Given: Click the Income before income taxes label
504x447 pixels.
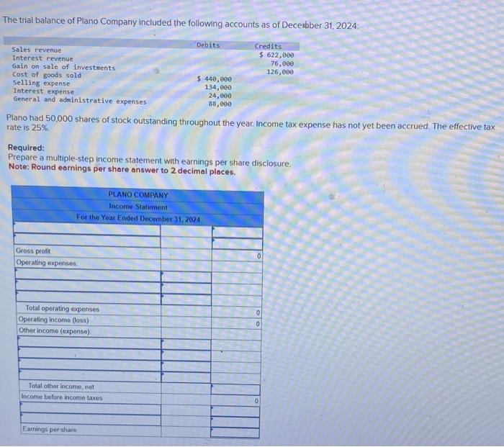Looking at the screenshot, I should 62,397.
